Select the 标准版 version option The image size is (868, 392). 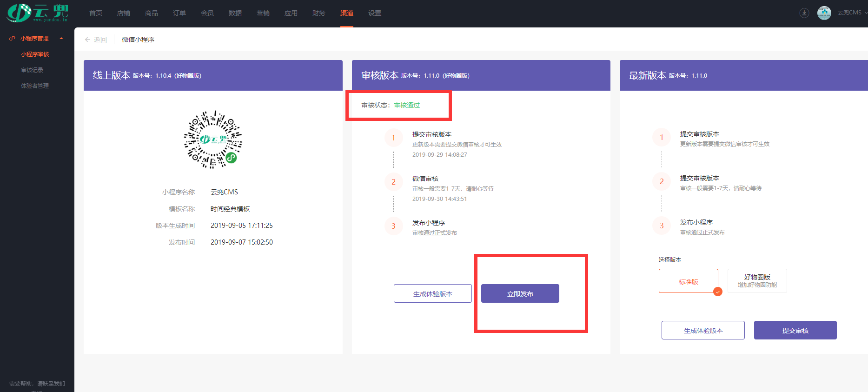(x=689, y=281)
